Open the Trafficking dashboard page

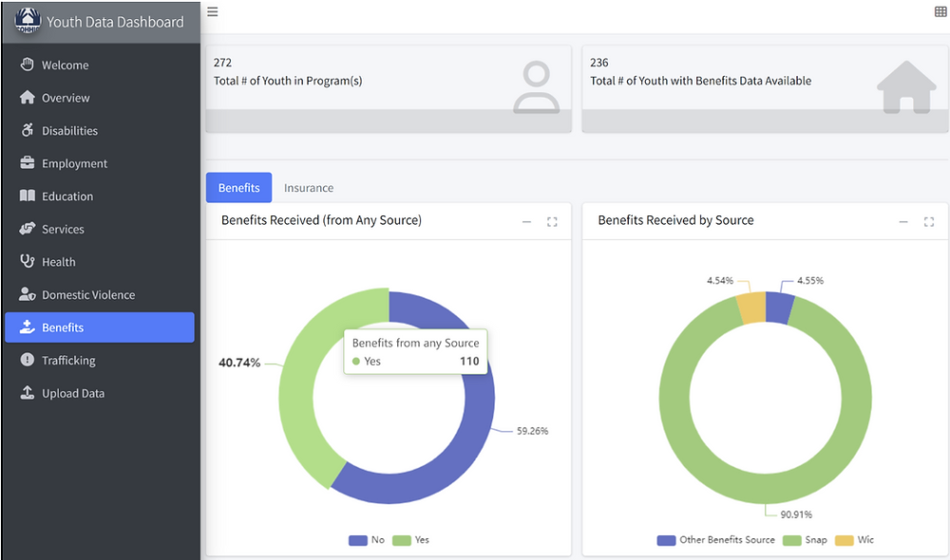click(70, 360)
